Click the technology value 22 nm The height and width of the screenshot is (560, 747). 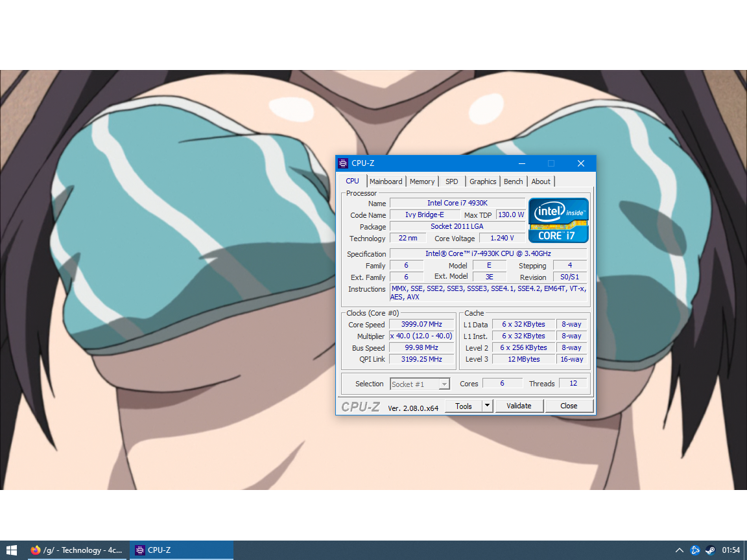(x=408, y=238)
